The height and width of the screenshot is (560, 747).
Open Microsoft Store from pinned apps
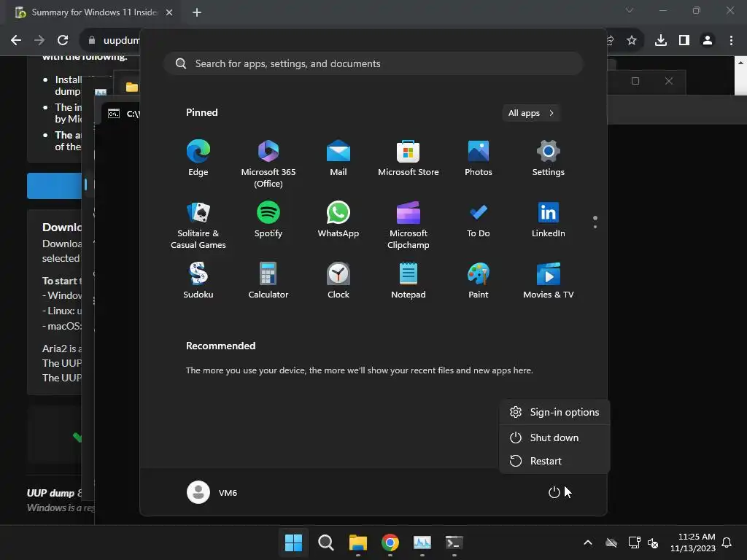409,158
